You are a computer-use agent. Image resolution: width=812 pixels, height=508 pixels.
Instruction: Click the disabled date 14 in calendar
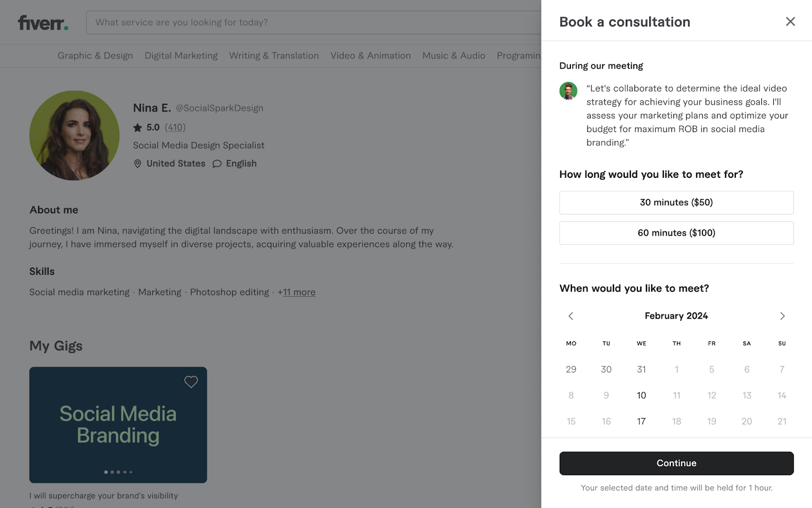[x=782, y=395]
